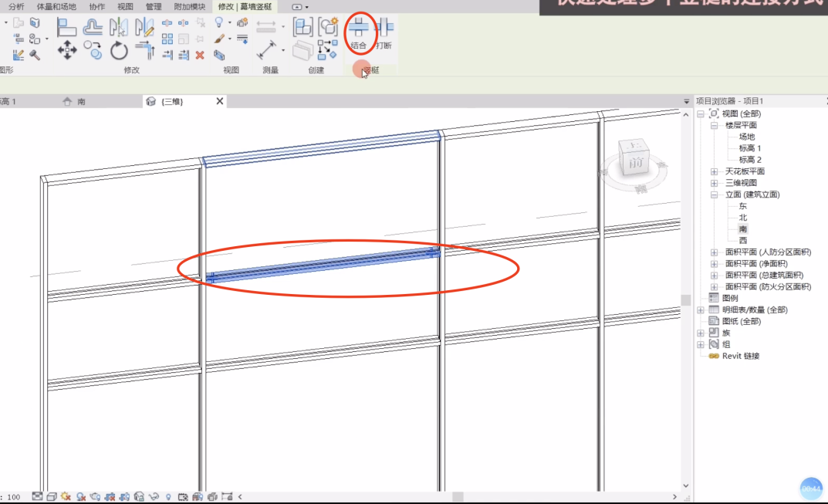The height and width of the screenshot is (504, 828).
Task: Open 标高 1 floor plan in browser
Action: coord(749,148)
